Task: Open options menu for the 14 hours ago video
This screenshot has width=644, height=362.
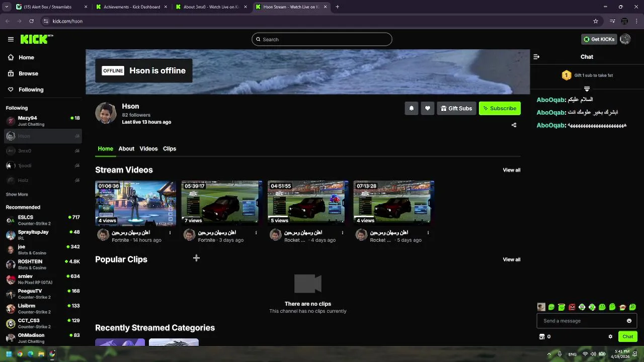Action: click(x=170, y=233)
